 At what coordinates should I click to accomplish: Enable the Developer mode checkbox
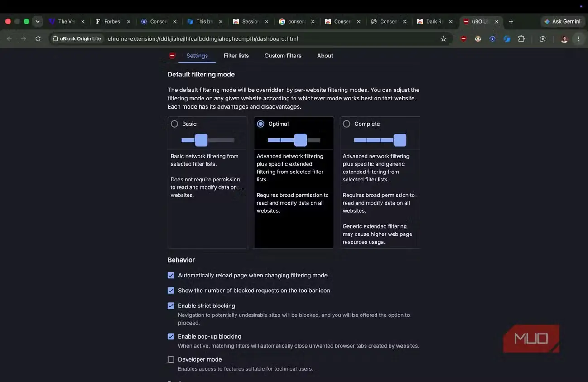coord(171,359)
